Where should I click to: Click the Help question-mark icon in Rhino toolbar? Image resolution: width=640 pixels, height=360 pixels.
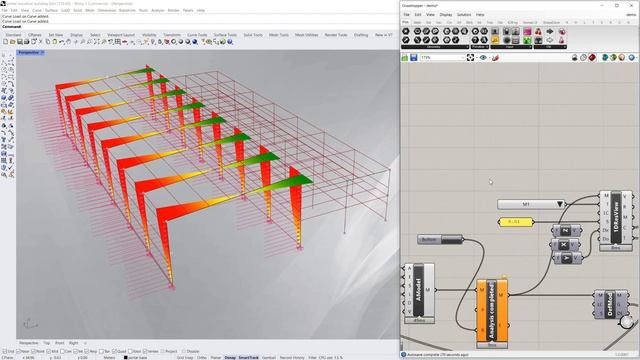[x=230, y=42]
